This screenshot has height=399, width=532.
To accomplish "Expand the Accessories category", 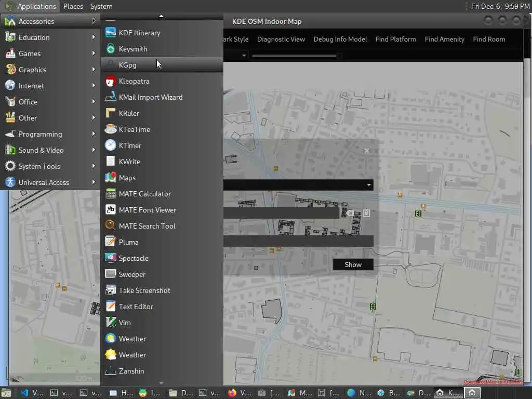I will 50,21.
